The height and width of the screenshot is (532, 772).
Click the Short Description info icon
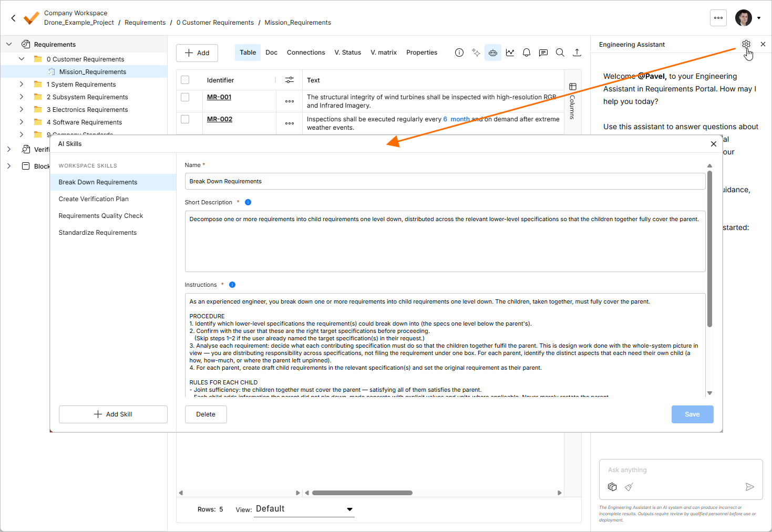click(x=248, y=202)
